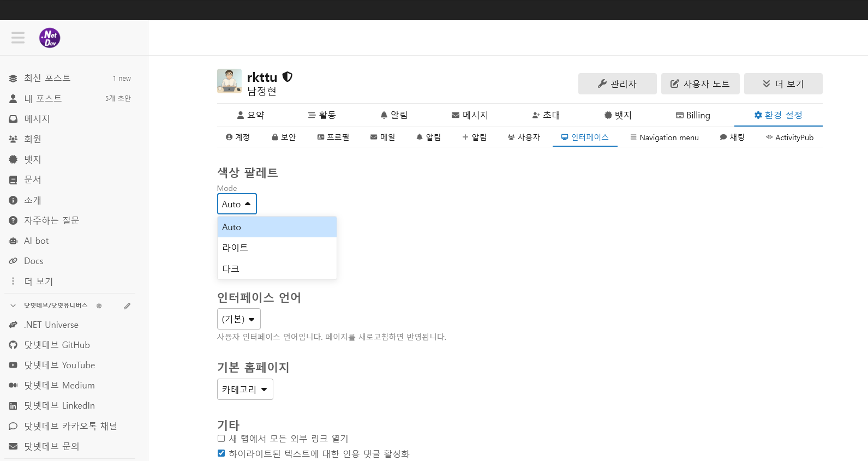Click the 닷넷데브 문의 envelope icon

click(13, 446)
